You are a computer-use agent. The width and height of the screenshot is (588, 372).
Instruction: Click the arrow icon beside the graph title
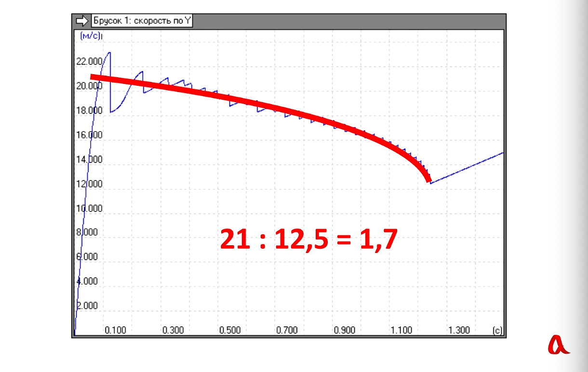82,21
